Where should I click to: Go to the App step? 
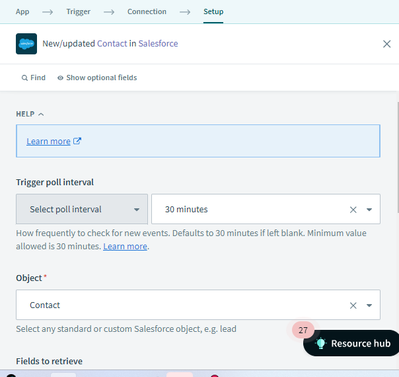[x=22, y=12]
